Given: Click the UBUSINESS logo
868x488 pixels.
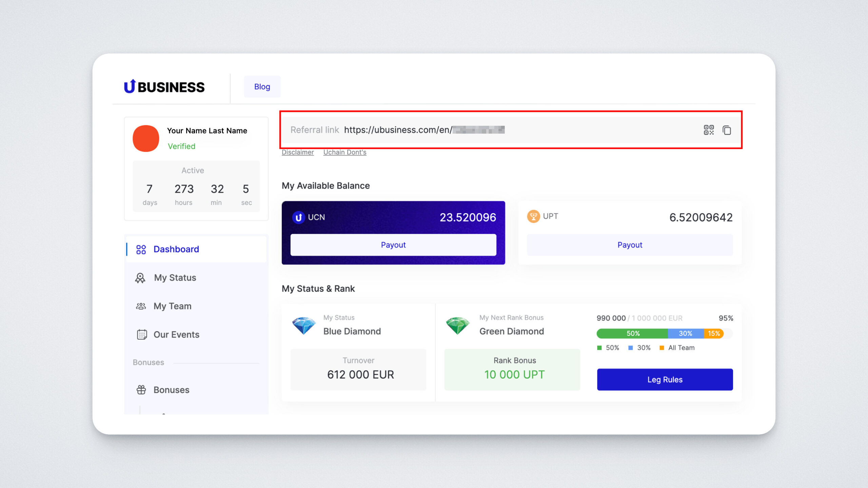Looking at the screenshot, I should (x=164, y=87).
